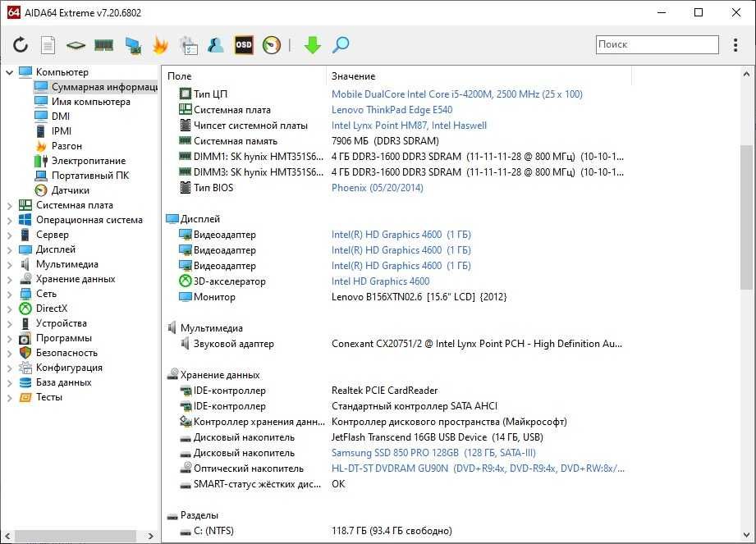Image resolution: width=756 pixels, height=544 pixels.
Task: Open DMI in the sidebar
Action: 61,117
